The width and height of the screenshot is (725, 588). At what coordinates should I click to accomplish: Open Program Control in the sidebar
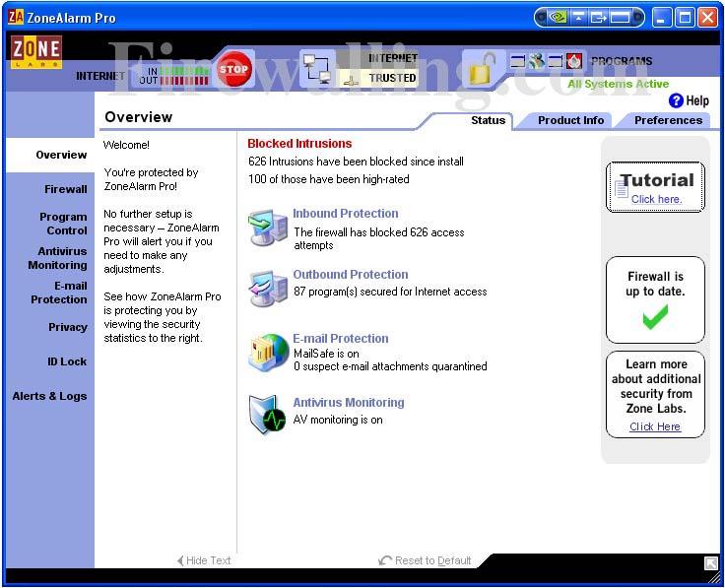point(63,224)
